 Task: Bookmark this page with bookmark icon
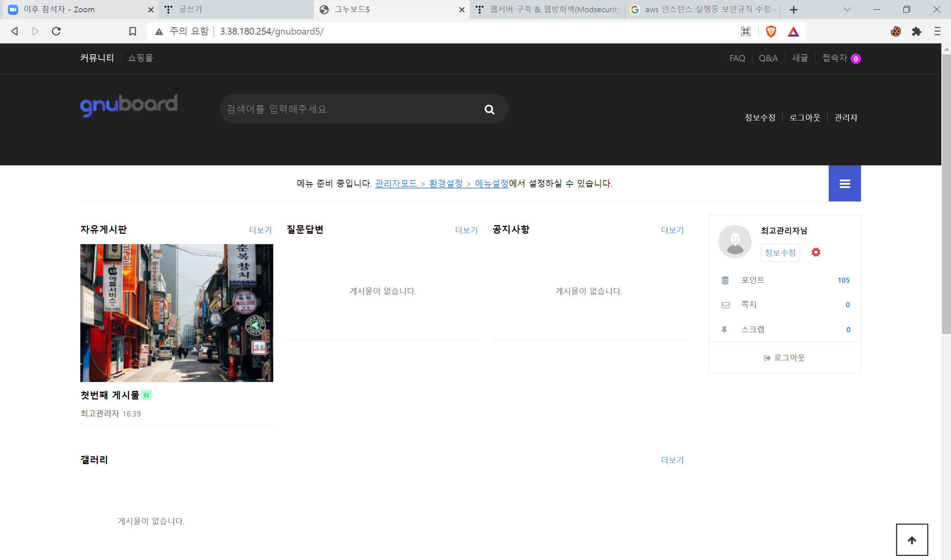coord(132,31)
